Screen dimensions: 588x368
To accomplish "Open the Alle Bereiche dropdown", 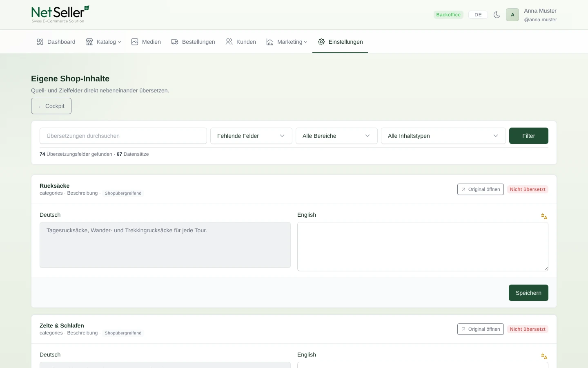I will tap(336, 136).
